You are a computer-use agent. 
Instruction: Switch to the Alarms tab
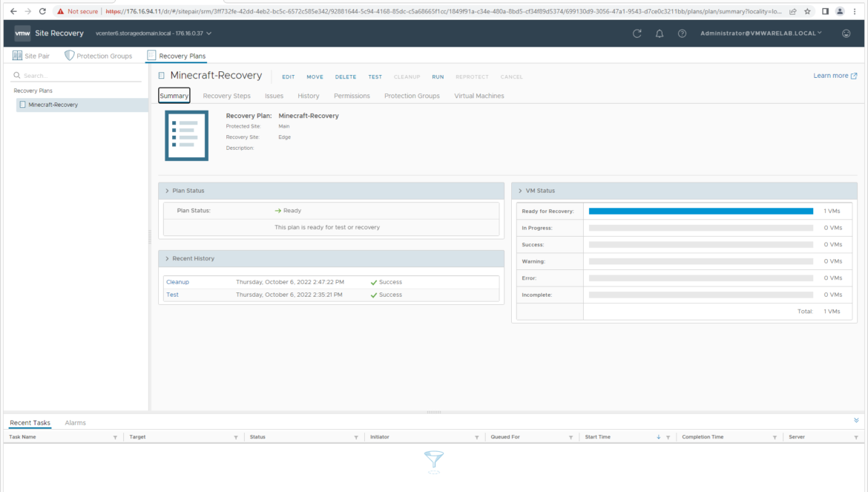[75, 423]
